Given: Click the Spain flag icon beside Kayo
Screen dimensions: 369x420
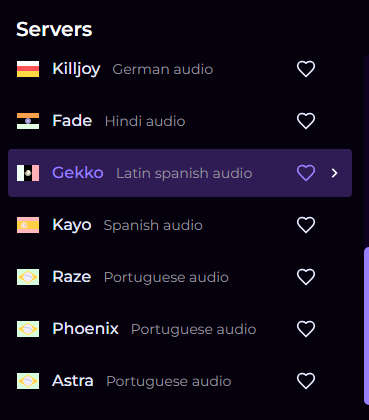Looking at the screenshot, I should pyautogui.click(x=28, y=225).
